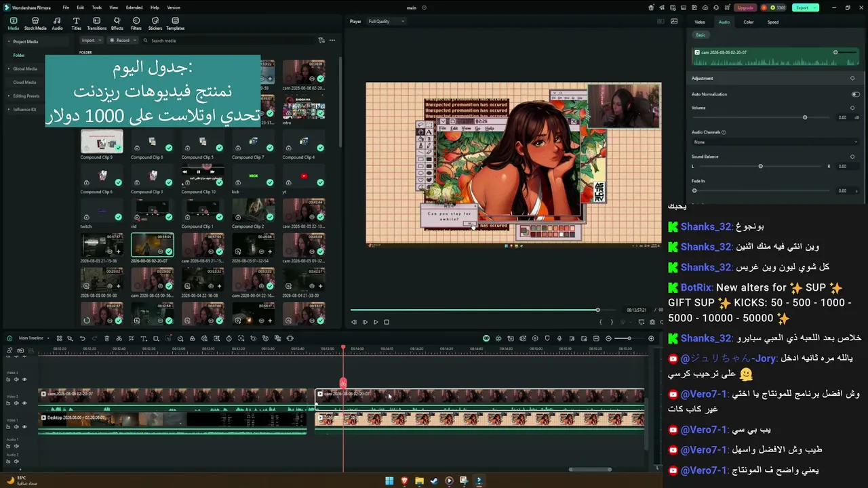Screen dimensions: 868x488
Task: Click the Fade In slider handle
Action: click(694, 190)
